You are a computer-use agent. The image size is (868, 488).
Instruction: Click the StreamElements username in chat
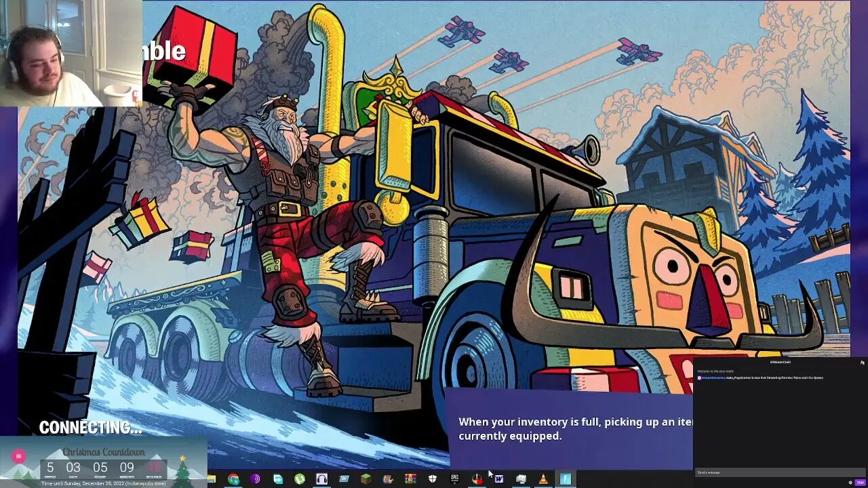[713, 378]
